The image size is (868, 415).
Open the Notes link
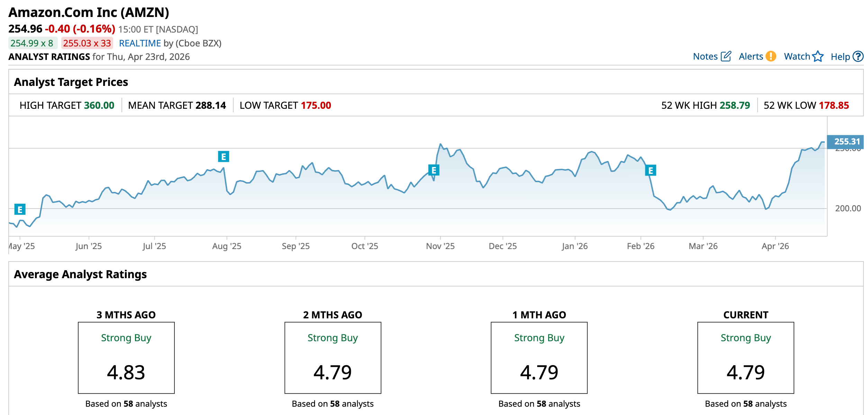pyautogui.click(x=705, y=56)
